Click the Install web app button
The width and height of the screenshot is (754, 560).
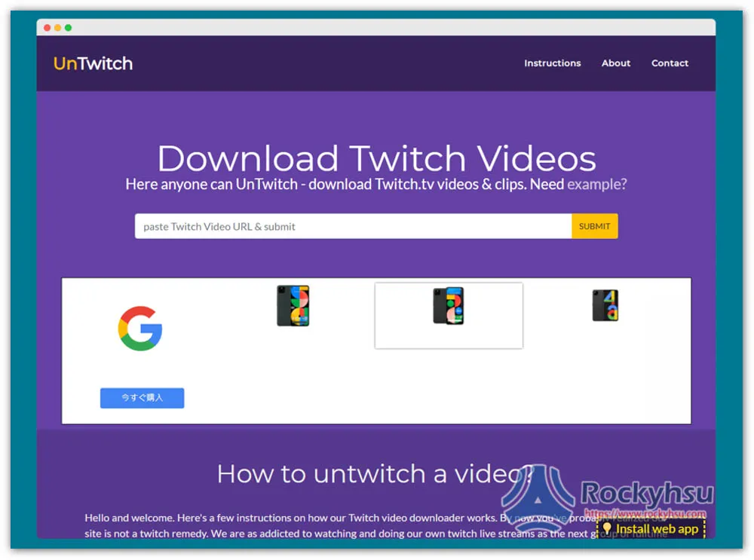651,529
